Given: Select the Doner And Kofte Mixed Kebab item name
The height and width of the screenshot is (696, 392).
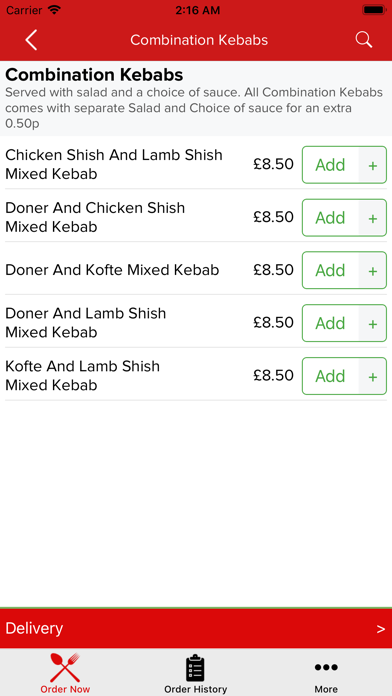Looking at the screenshot, I should coord(112,270).
